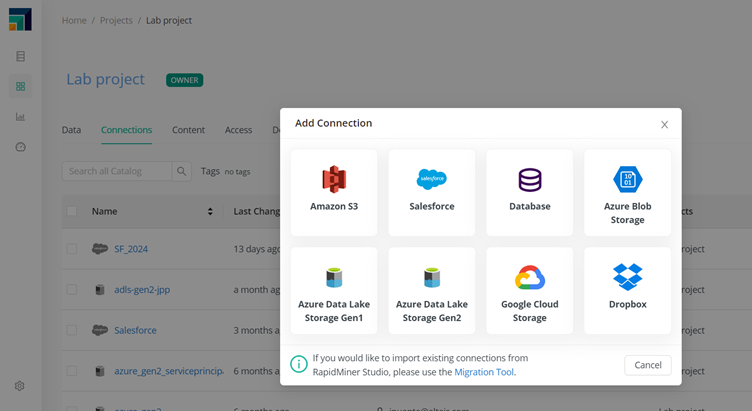Click the Last Changed column header
The width and height of the screenshot is (752, 411).
257,211
